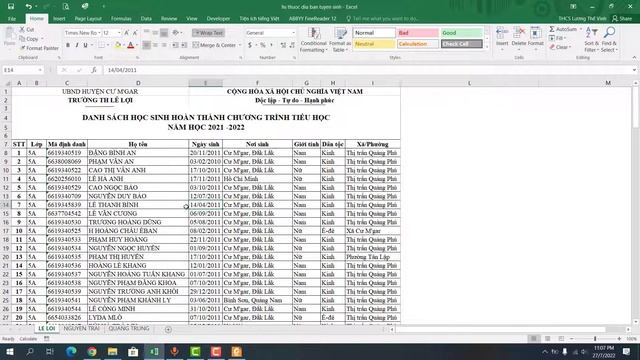Click Tell me what you want search box
Screen dimensions: 640x360
383,19
